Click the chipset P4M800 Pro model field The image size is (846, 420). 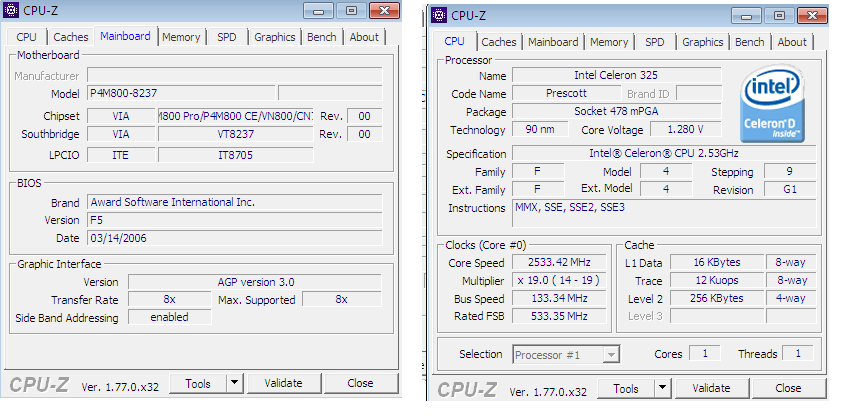point(235,116)
